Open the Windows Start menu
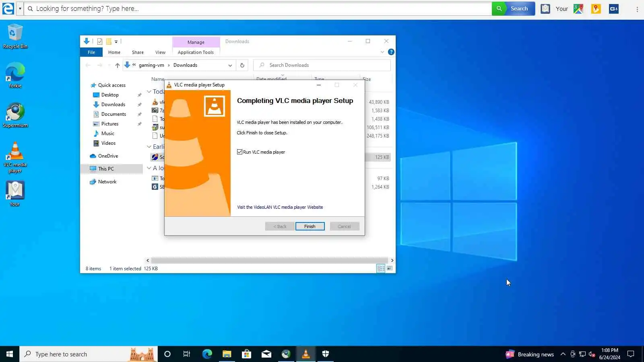The image size is (644, 362). [10, 354]
